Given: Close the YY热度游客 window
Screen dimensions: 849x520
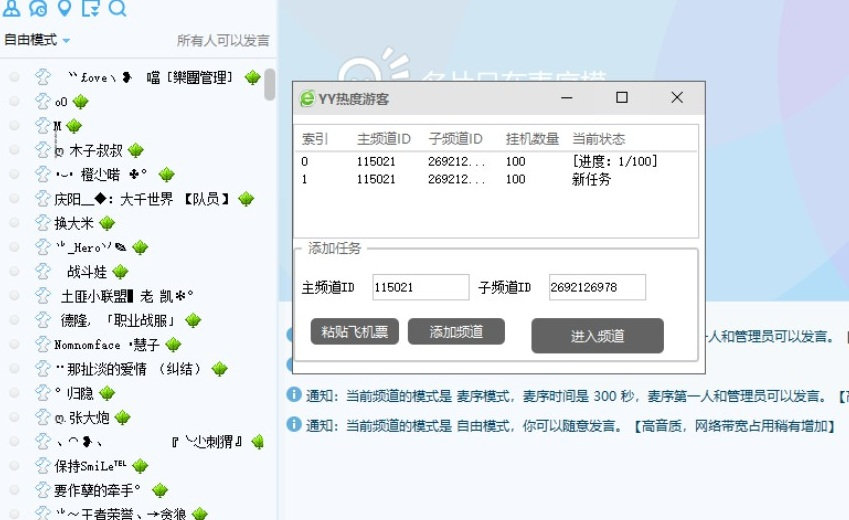Looking at the screenshot, I should click(677, 98).
